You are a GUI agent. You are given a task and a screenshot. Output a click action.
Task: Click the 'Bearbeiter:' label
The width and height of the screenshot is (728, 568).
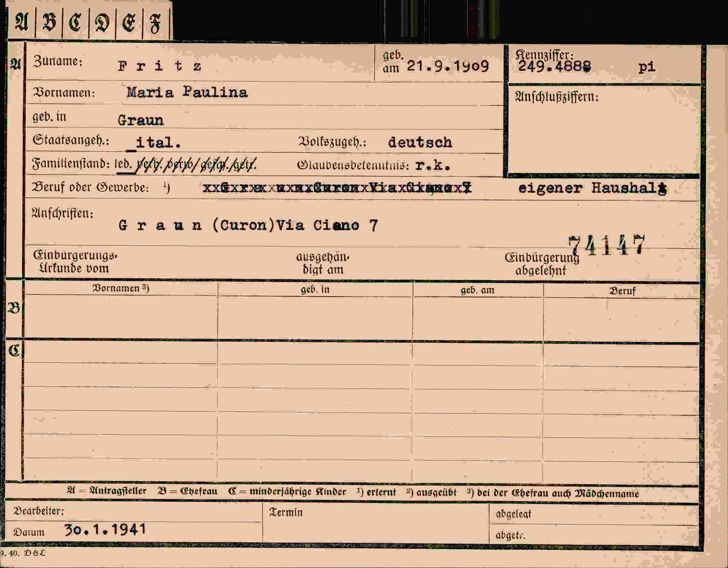tap(39, 511)
